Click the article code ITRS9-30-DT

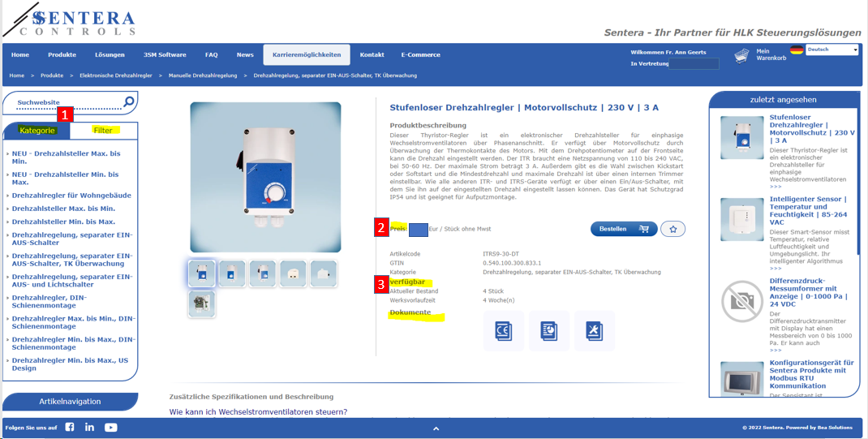coord(501,253)
